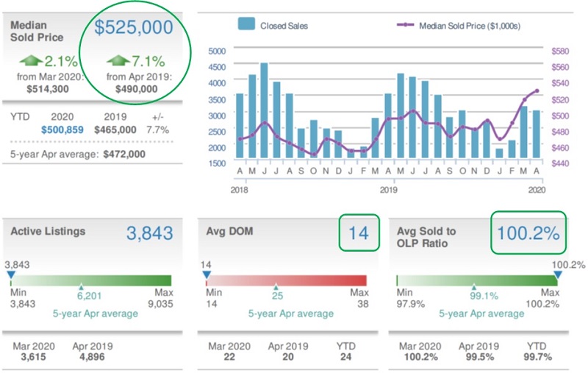Click the blue marker on Active Listings bar
The width and height of the screenshot is (588, 373).
[10, 274]
